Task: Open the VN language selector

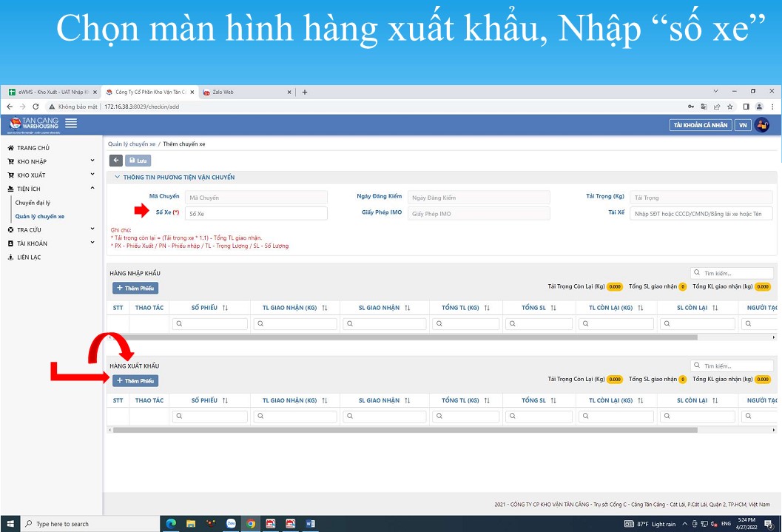Action: coord(743,125)
